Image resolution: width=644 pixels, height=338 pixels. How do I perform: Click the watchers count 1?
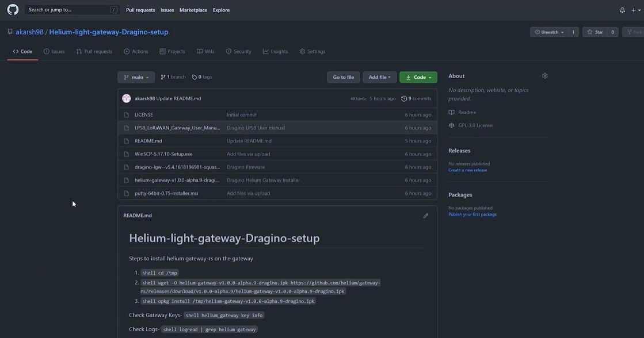click(573, 32)
